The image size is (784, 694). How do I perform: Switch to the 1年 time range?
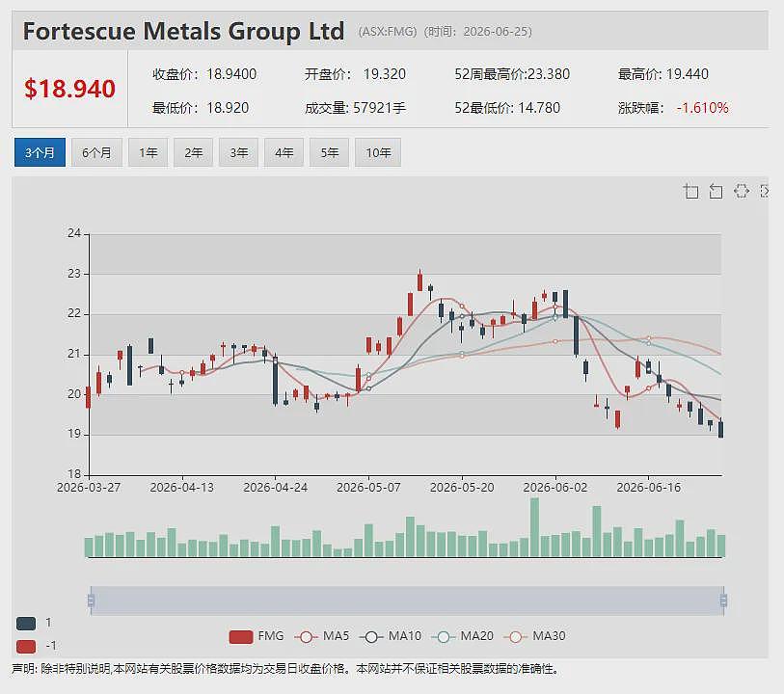tap(148, 152)
